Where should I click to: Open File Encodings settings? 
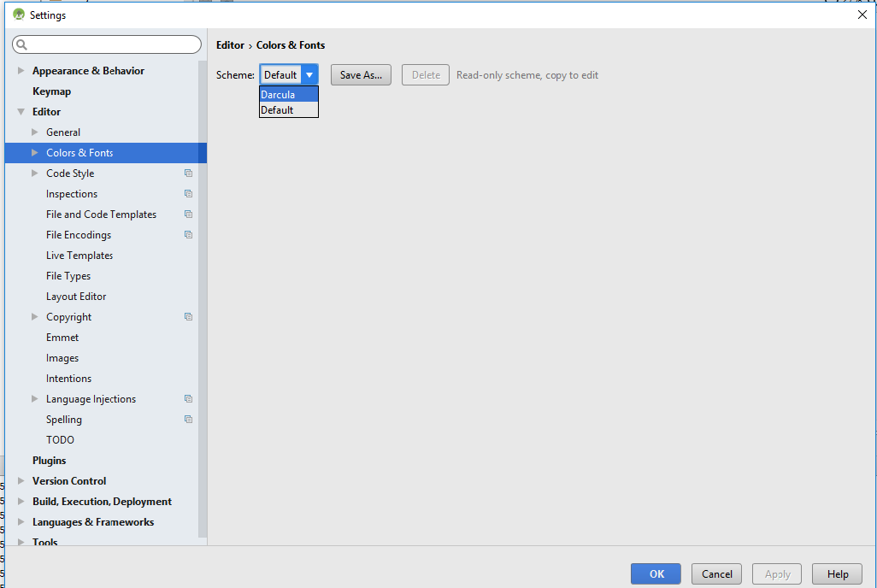pyautogui.click(x=79, y=235)
